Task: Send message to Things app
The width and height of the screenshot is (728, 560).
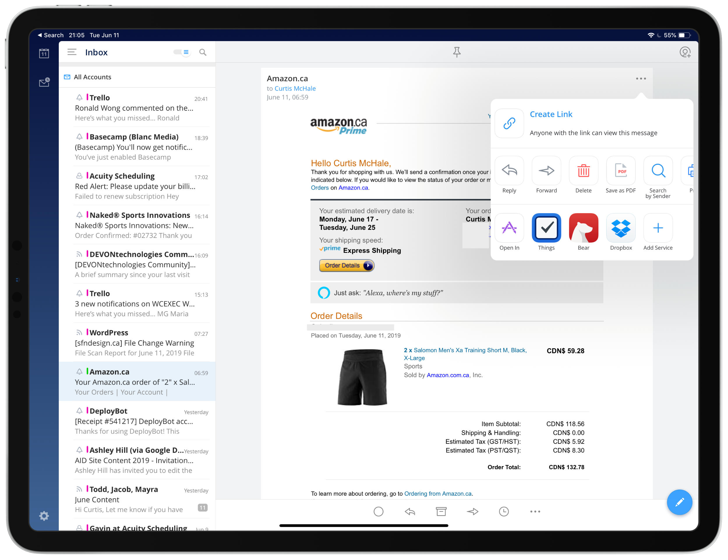Action: point(546,228)
